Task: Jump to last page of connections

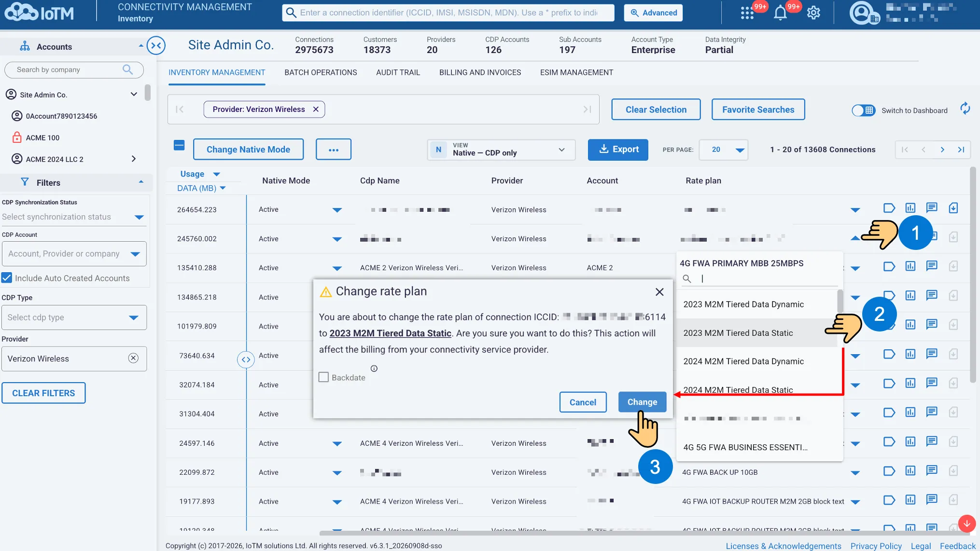Action: click(961, 150)
